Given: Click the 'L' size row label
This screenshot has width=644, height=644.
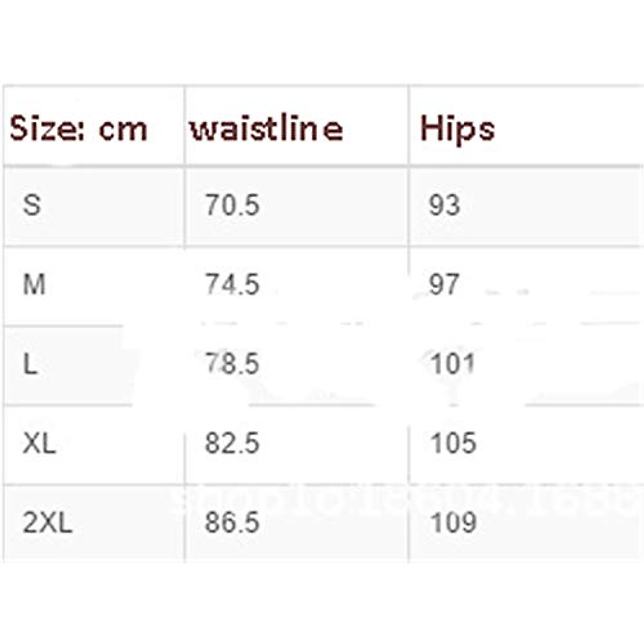Looking at the screenshot, I should 30,364.
